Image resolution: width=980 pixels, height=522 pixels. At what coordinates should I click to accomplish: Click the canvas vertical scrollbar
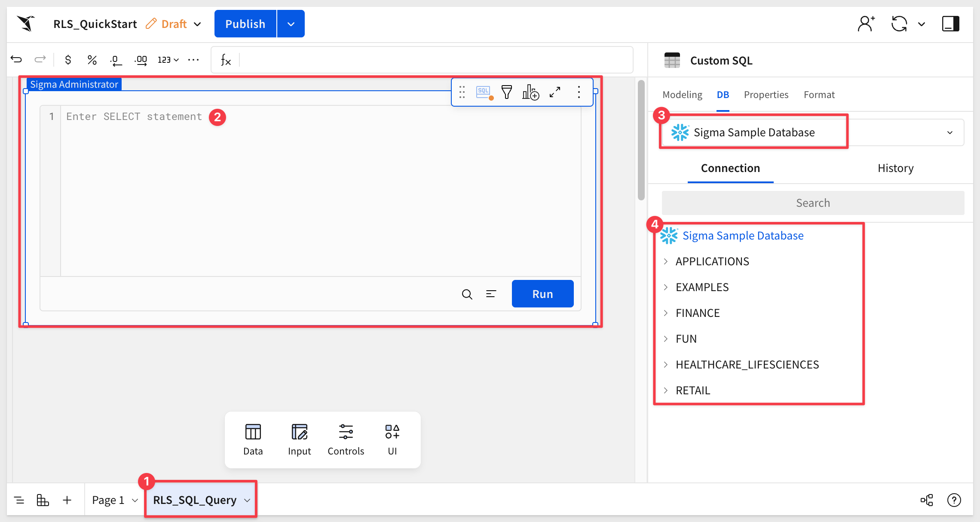point(641,140)
